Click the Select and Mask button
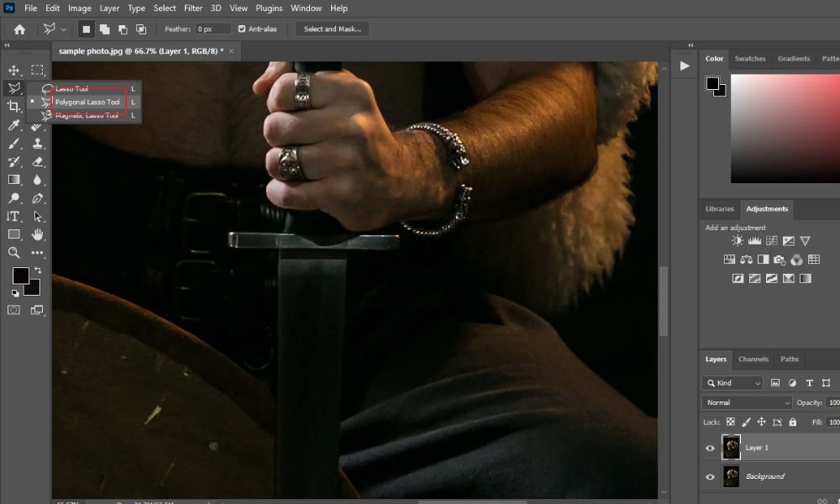The image size is (840, 504). tap(332, 29)
